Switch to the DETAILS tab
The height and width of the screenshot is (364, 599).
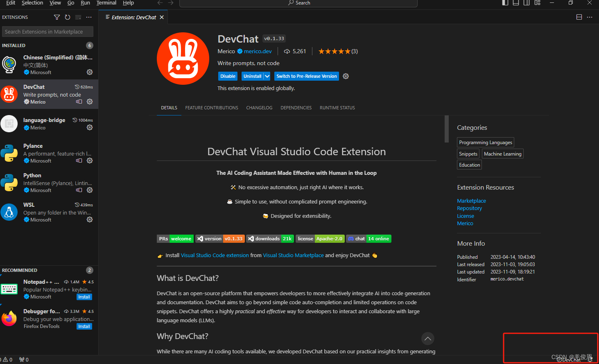click(169, 108)
